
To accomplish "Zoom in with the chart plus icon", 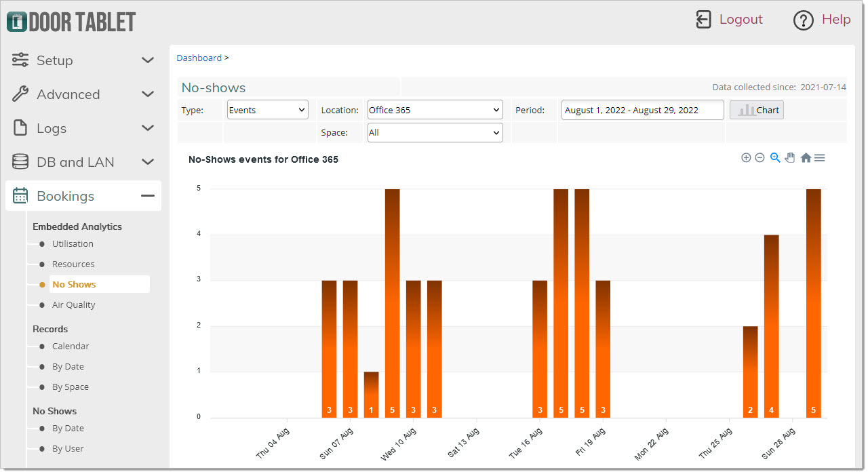I will 746,158.
